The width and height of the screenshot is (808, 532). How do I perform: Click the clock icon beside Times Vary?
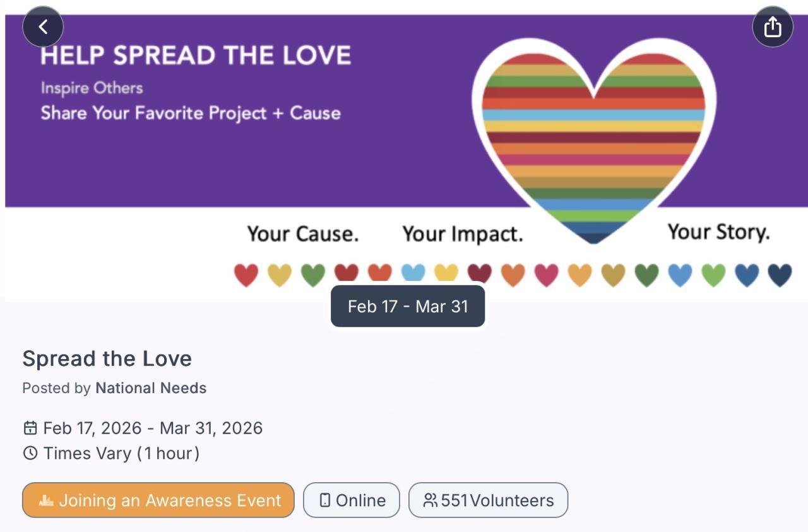[x=30, y=453]
